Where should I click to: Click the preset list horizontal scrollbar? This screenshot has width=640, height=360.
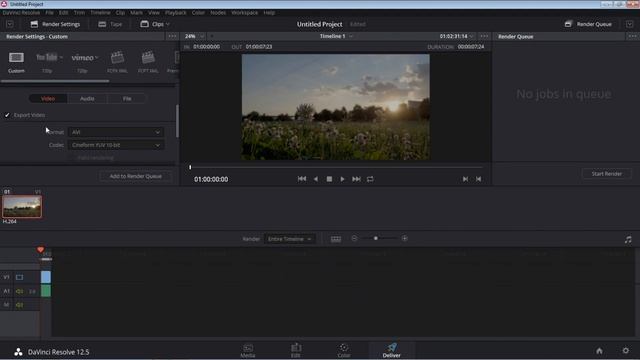coord(55,81)
